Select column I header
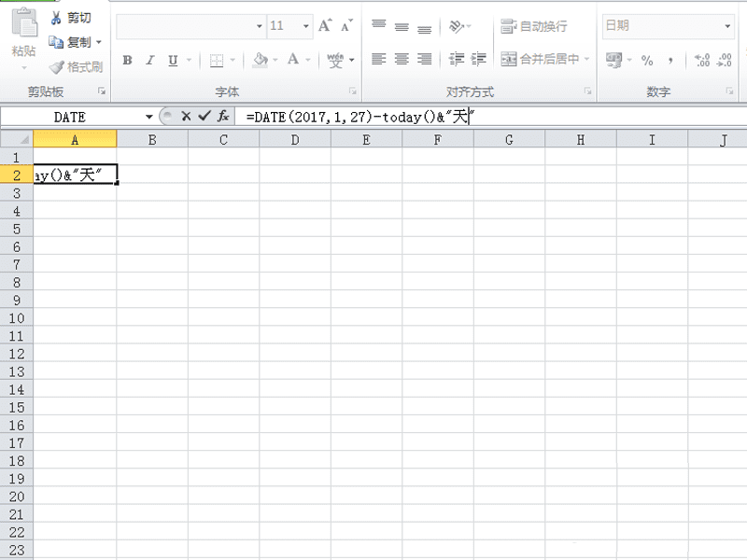Viewport: 747px width, 560px height. pos(652,139)
